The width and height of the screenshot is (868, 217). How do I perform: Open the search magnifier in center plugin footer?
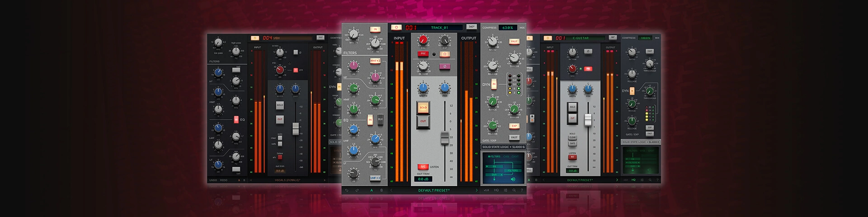pos(514,190)
